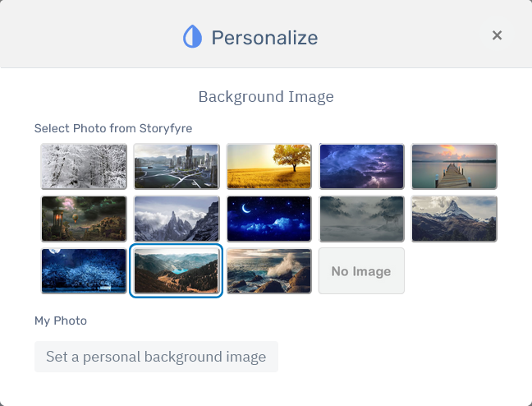Click the Personalize title text
Screen dimensions: 532x406
click(264, 38)
